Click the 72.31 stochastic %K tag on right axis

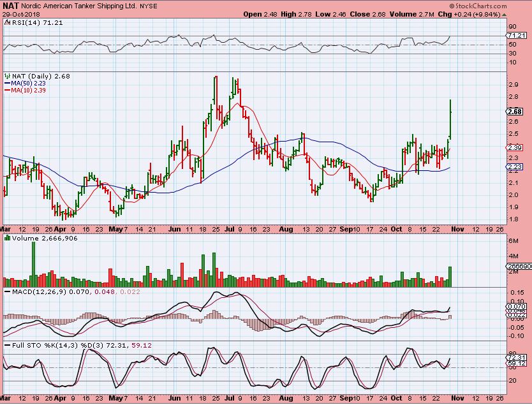[x=517, y=358]
